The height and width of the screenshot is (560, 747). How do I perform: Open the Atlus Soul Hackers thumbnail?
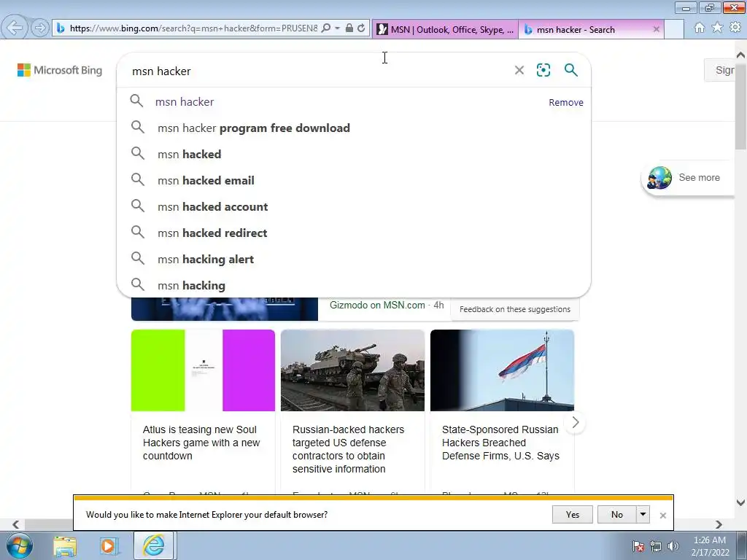[x=203, y=370]
